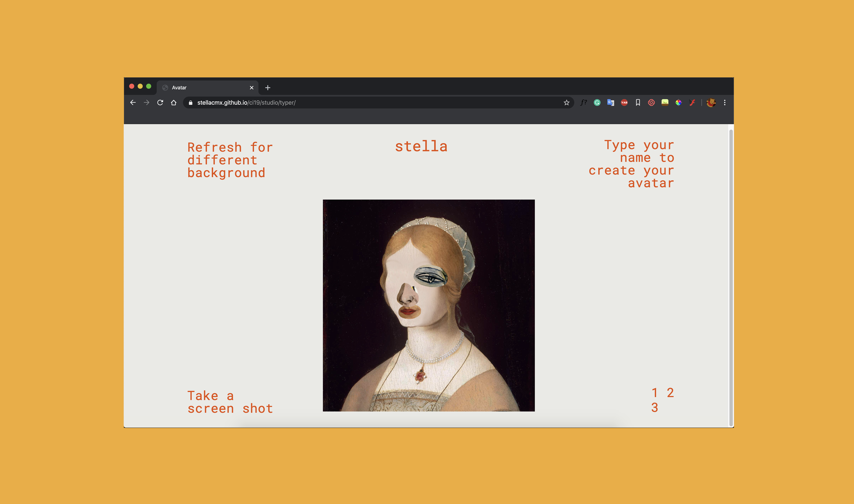Select the Avatar tab
The width and height of the screenshot is (854, 504).
208,88
